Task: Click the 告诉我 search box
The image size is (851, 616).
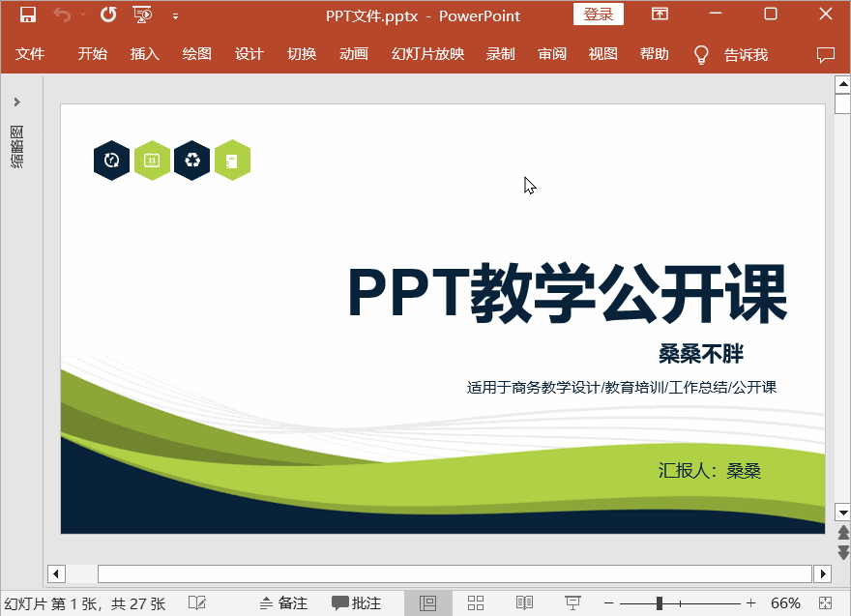Action: [x=745, y=54]
